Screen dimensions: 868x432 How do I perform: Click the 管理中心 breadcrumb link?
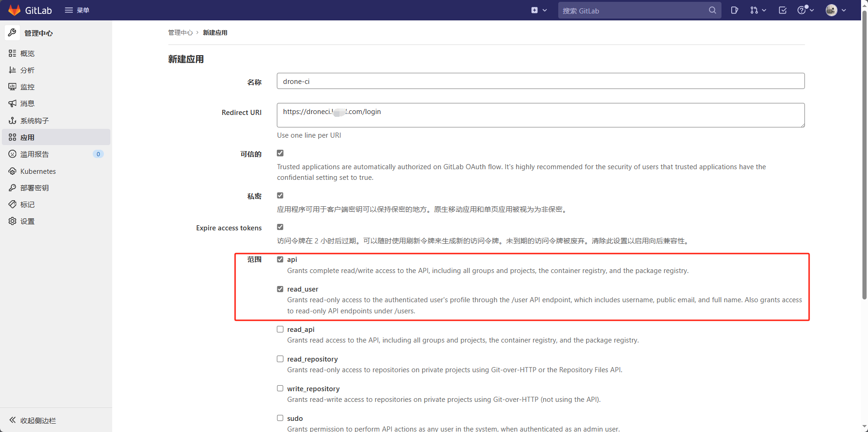tap(181, 32)
